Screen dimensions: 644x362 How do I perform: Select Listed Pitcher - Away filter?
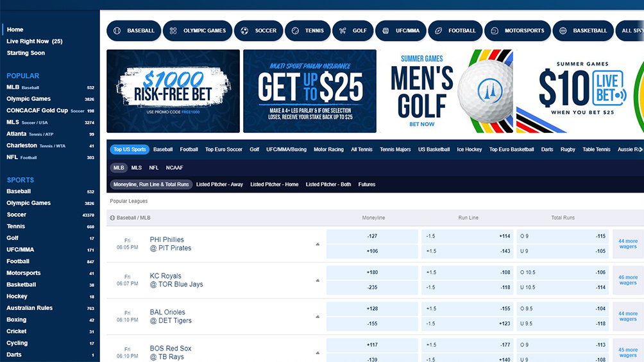[220, 184]
